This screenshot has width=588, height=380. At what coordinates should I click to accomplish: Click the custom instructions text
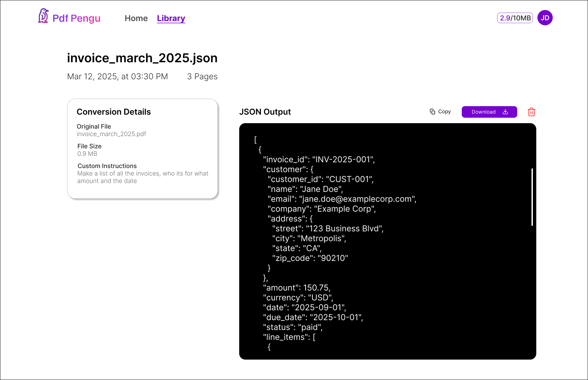pos(143,177)
